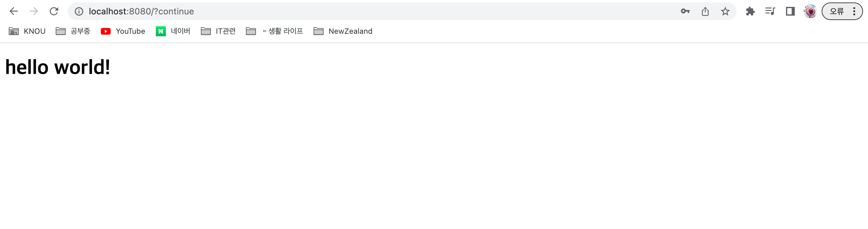Go back to the previous page
This screenshot has width=868, height=229.
pos(13,12)
